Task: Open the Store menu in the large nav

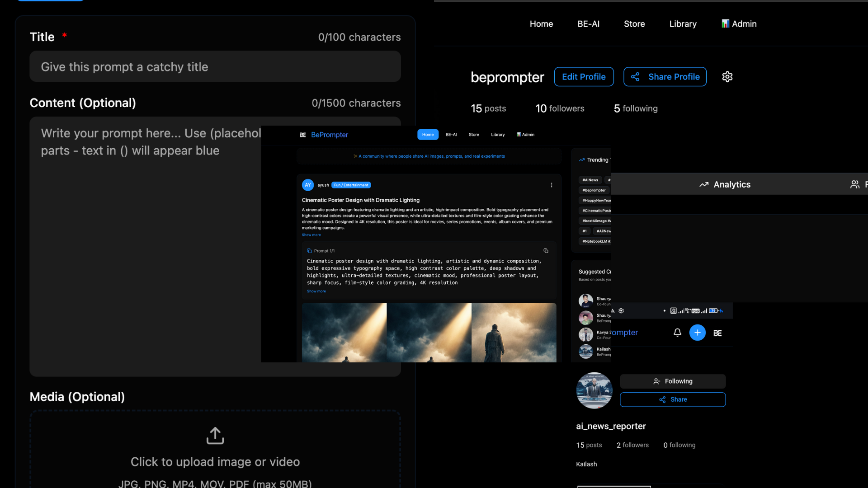Action: click(x=634, y=24)
